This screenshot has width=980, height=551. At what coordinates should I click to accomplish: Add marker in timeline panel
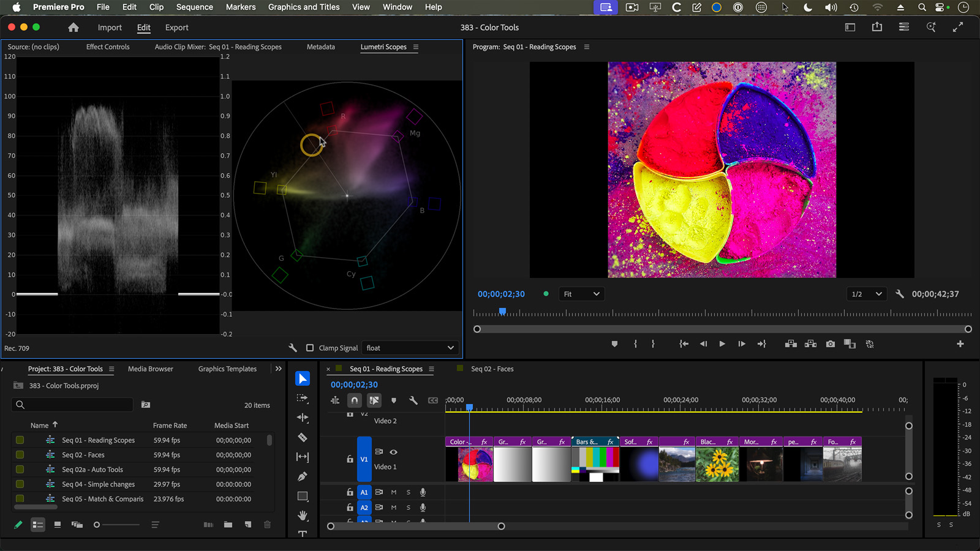click(x=394, y=400)
